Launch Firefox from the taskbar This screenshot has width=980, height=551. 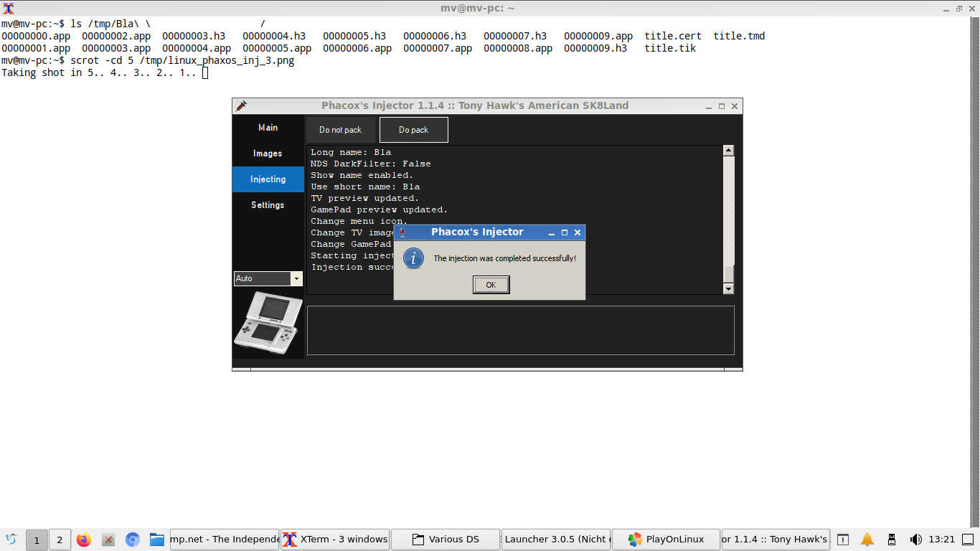click(x=84, y=540)
